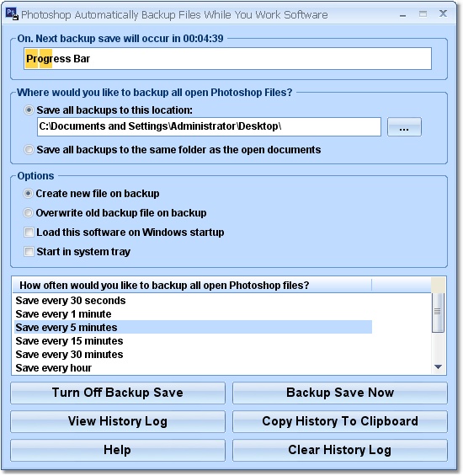The image size is (463, 476).
Task: Select 'Save every 30 seconds'
Action: (193, 301)
